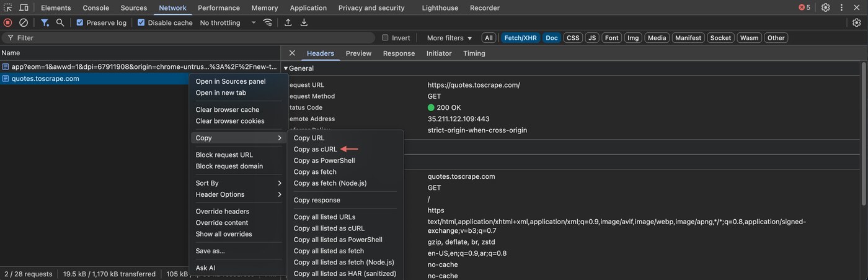Choose Ask AI menu entry

(205, 268)
